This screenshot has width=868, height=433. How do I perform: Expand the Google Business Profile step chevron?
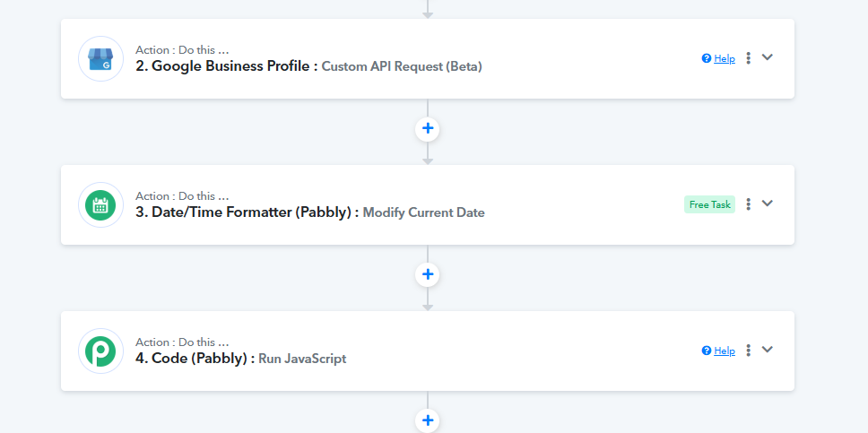coord(768,57)
